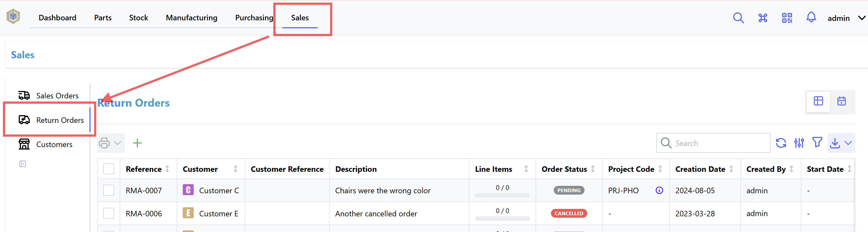This screenshot has height=232, width=868.
Task: Switch to the Manufacturing tab
Action: [191, 18]
